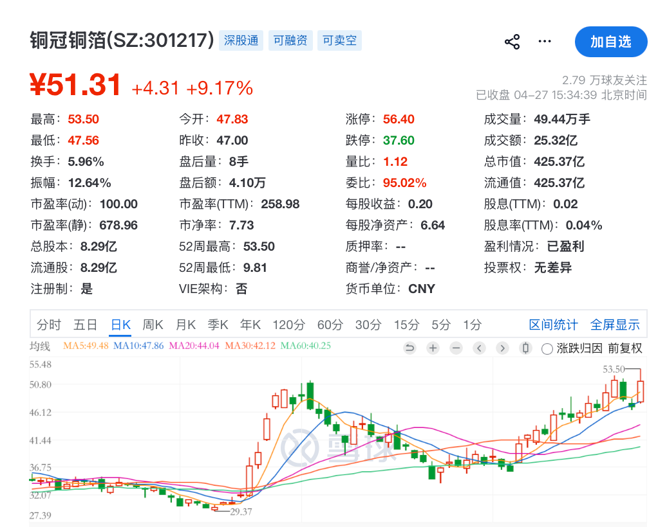Click the 可融资 tag
This screenshot has width=667, height=527.
tap(290, 41)
